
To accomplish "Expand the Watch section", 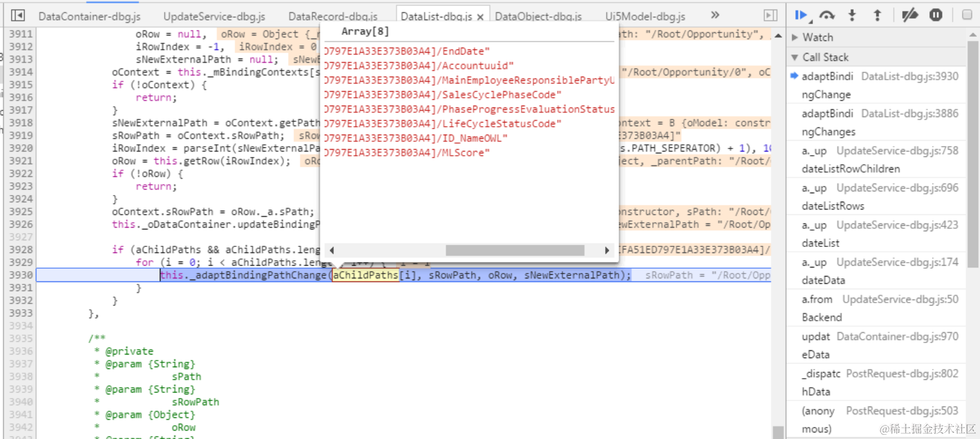I will [x=818, y=37].
